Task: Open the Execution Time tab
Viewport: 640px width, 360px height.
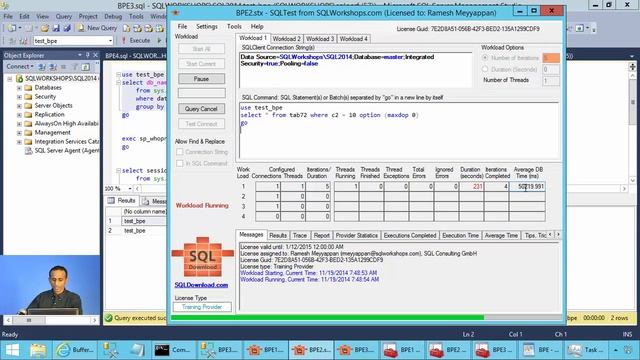Action: tap(460, 236)
